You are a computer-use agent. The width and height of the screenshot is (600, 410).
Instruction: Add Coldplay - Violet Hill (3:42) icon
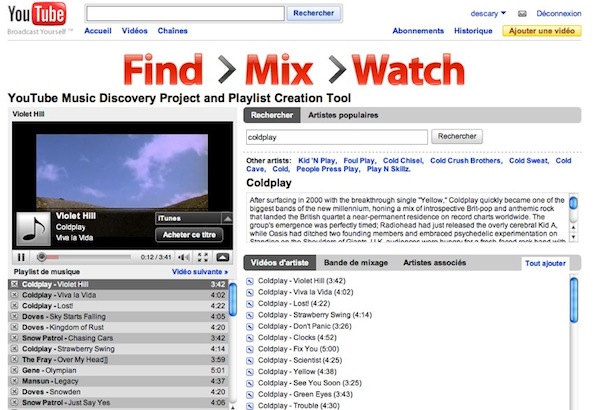tap(250, 281)
